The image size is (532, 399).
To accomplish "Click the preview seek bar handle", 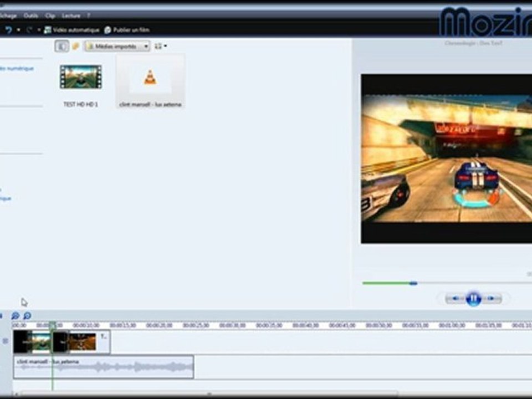I will point(413,283).
